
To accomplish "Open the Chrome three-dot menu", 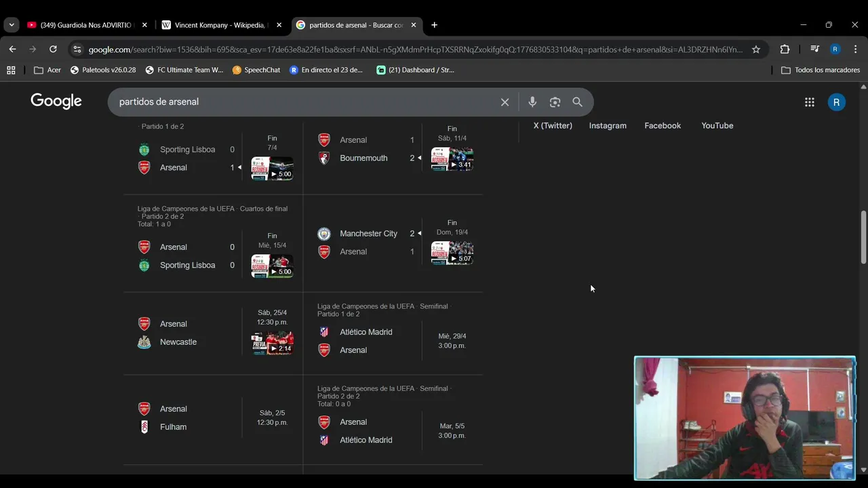I will [x=855, y=49].
